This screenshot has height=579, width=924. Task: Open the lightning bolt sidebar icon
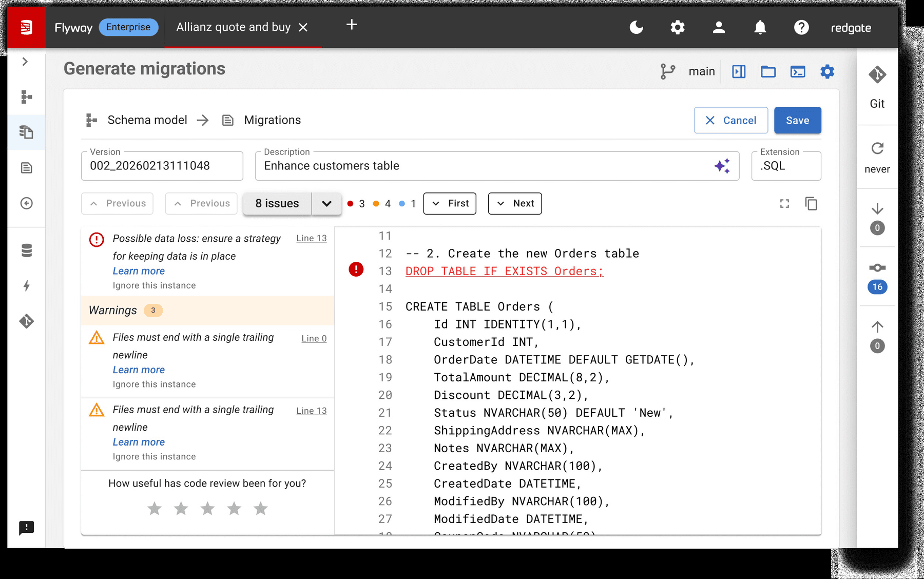(26, 286)
